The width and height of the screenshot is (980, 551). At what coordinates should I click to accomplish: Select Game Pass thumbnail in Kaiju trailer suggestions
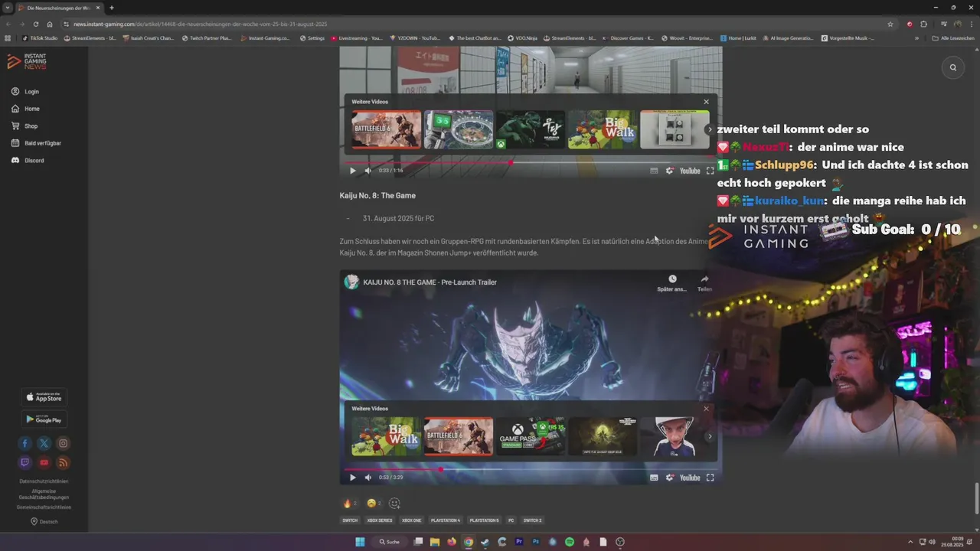pyautogui.click(x=531, y=436)
